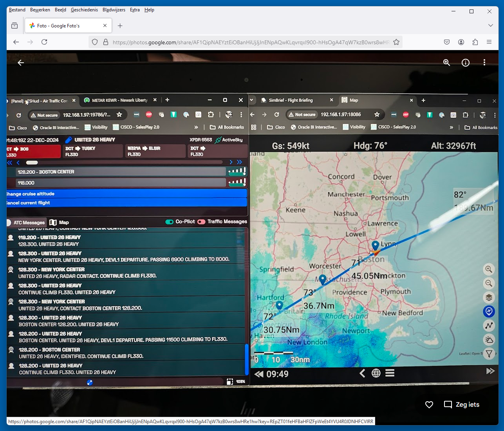Select the METAR KEWR - Newark Liberty tab
The height and width of the screenshot is (431, 504).
(x=120, y=100)
